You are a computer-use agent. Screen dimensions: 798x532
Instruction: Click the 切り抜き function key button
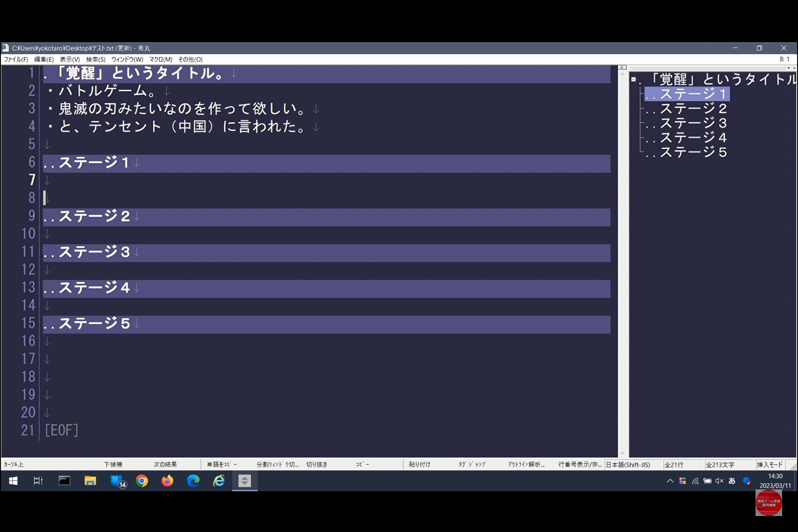[x=317, y=464]
